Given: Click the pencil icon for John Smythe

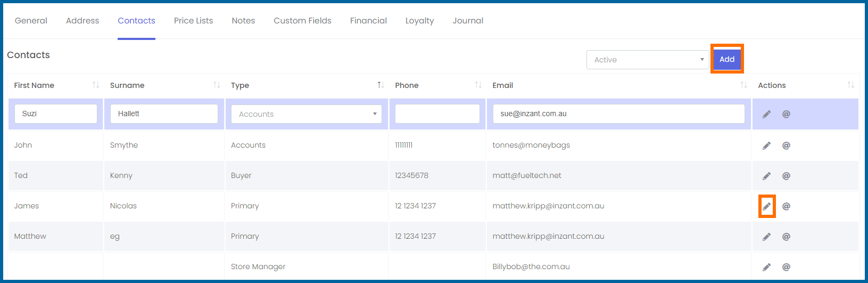Looking at the screenshot, I should (x=766, y=145).
